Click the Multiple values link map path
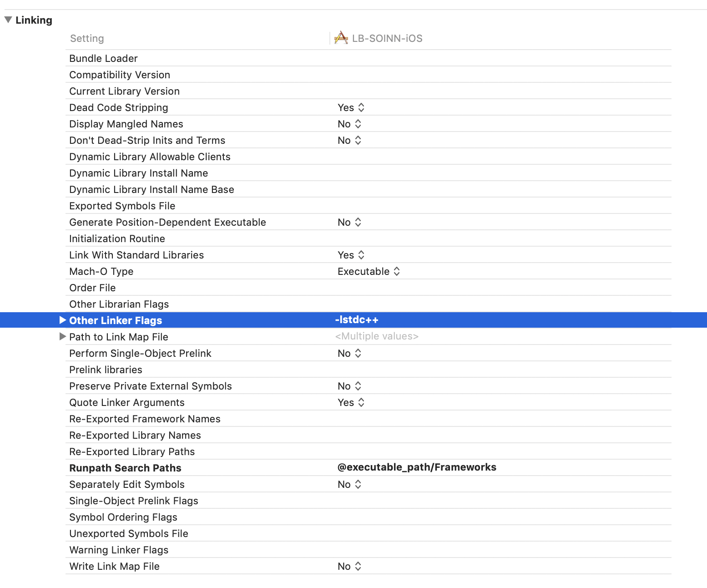The height and width of the screenshot is (588, 707). tap(377, 336)
